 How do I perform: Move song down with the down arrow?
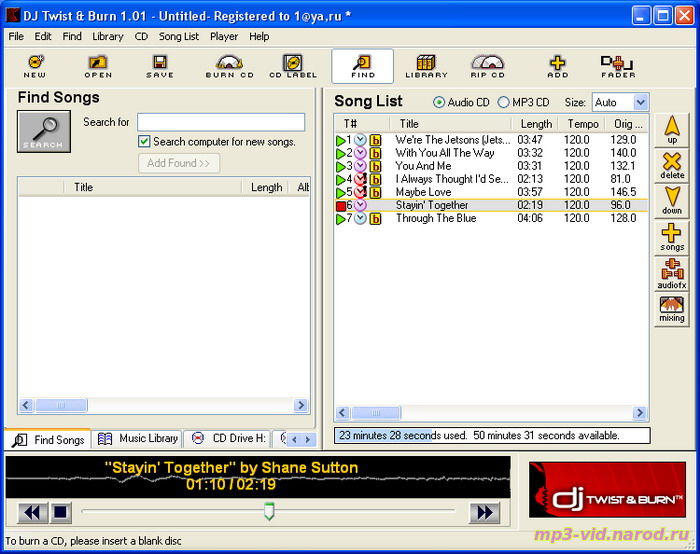click(x=672, y=201)
